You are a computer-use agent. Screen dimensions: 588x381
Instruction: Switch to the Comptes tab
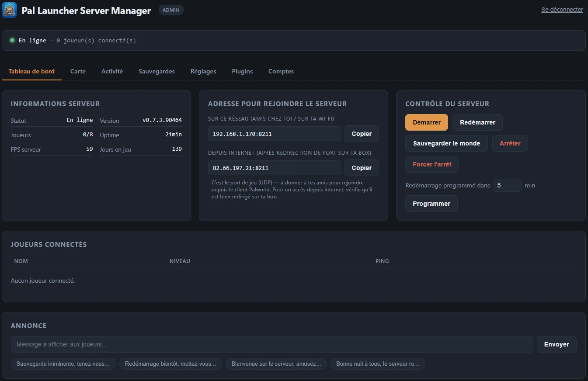pyautogui.click(x=281, y=71)
